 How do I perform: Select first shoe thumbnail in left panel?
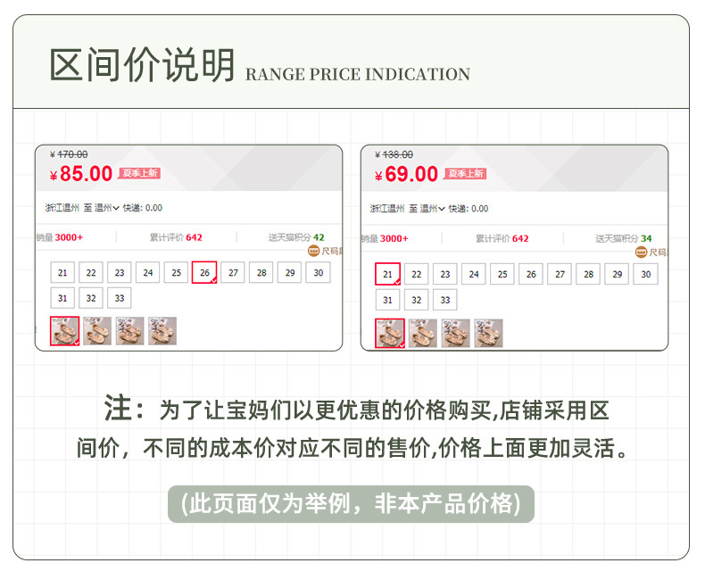click(64, 330)
